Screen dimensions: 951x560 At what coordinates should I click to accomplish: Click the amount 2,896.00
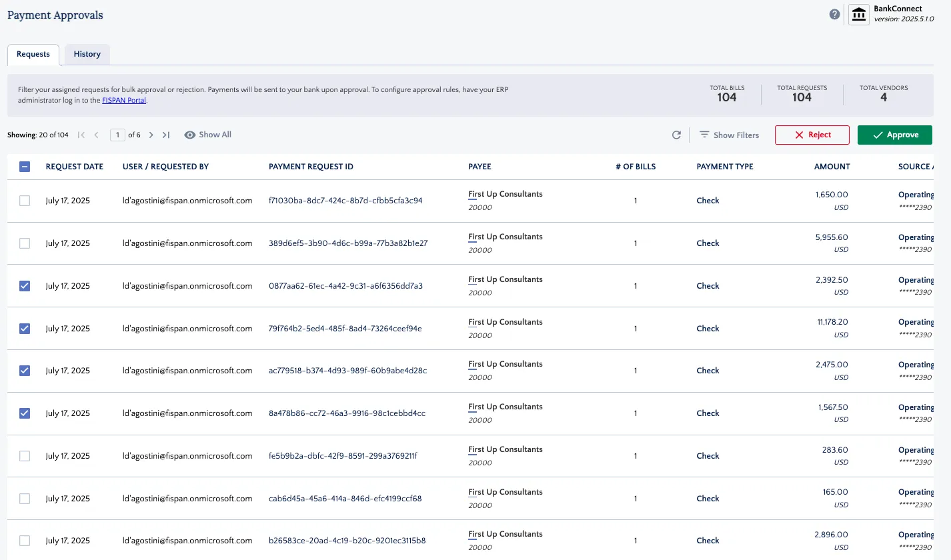point(831,535)
